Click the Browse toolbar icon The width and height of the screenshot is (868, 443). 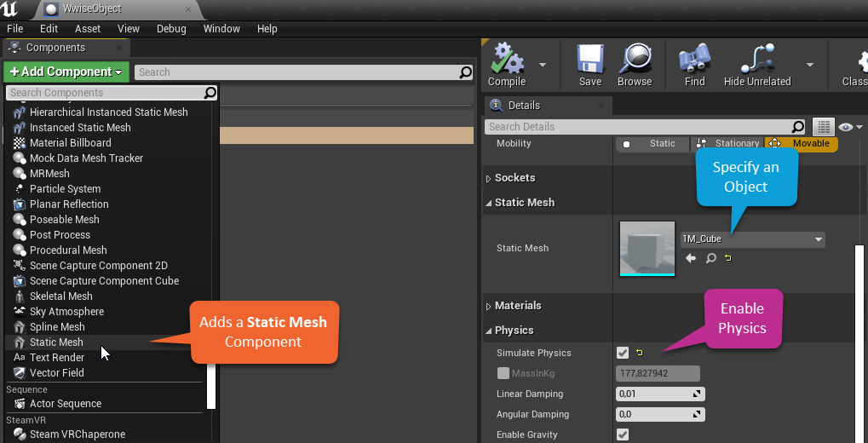tap(635, 65)
